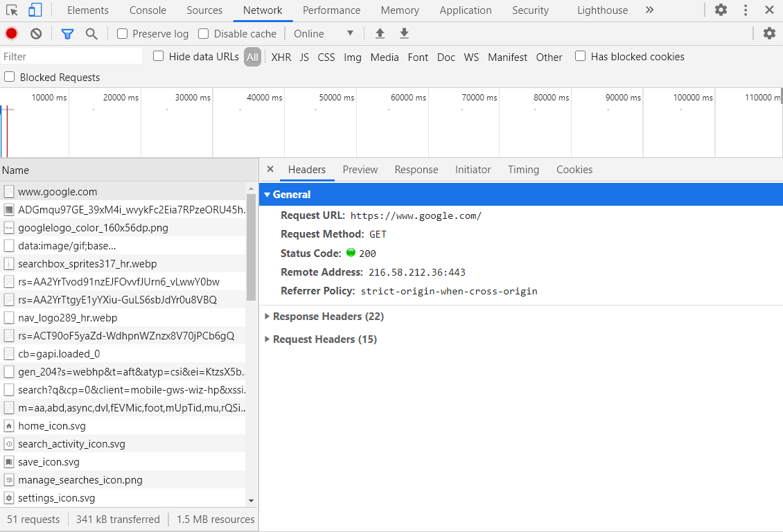The width and height of the screenshot is (783, 532).
Task: Filter requests by Font type
Action: pyautogui.click(x=418, y=57)
